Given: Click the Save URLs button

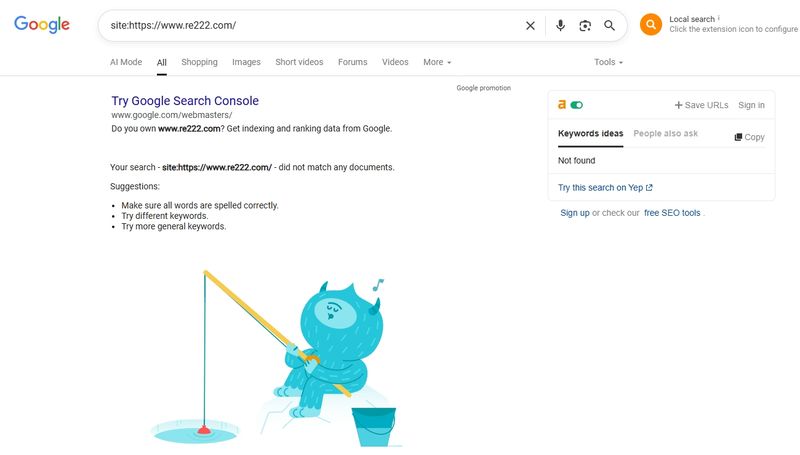Looking at the screenshot, I should coord(701,105).
